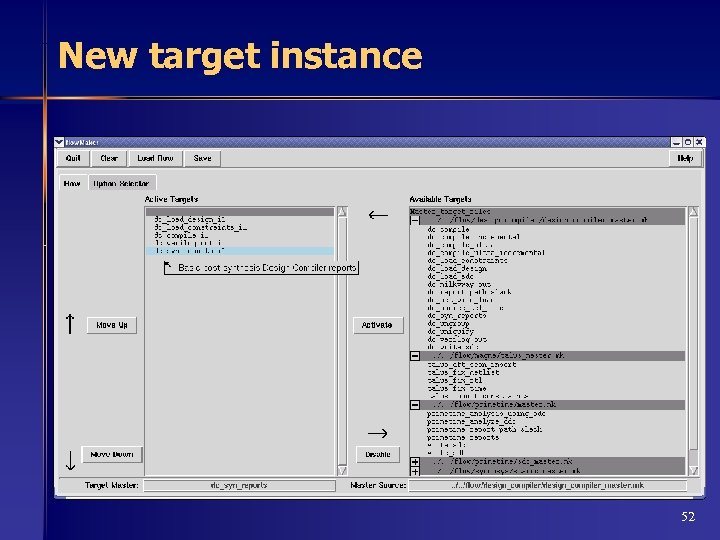Click the flow/primetime/master.mk header row

point(547,405)
